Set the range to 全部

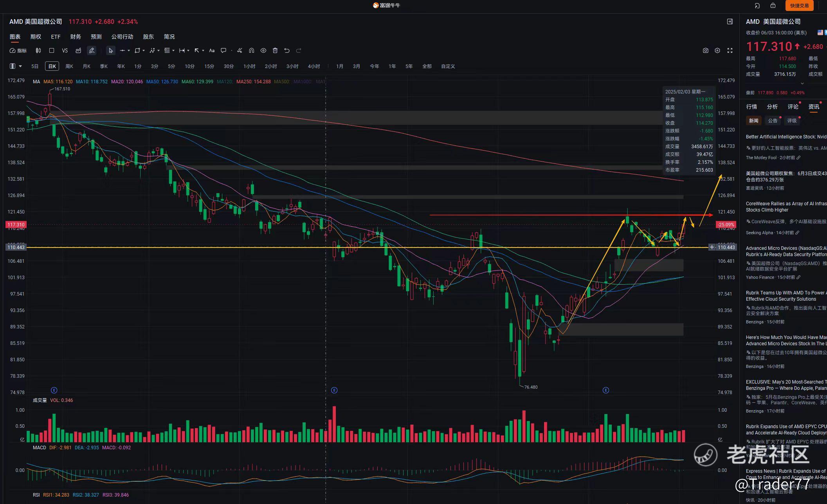click(x=427, y=66)
